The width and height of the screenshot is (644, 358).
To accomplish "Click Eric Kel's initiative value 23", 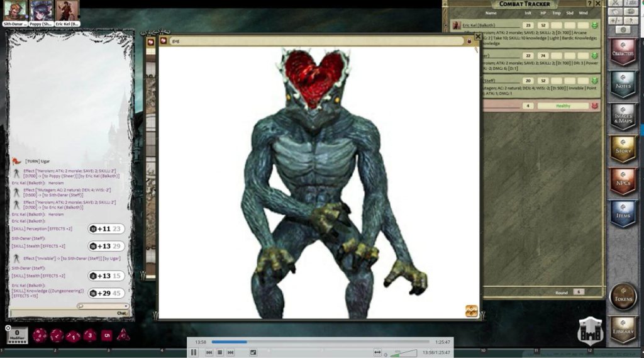I will tap(528, 26).
